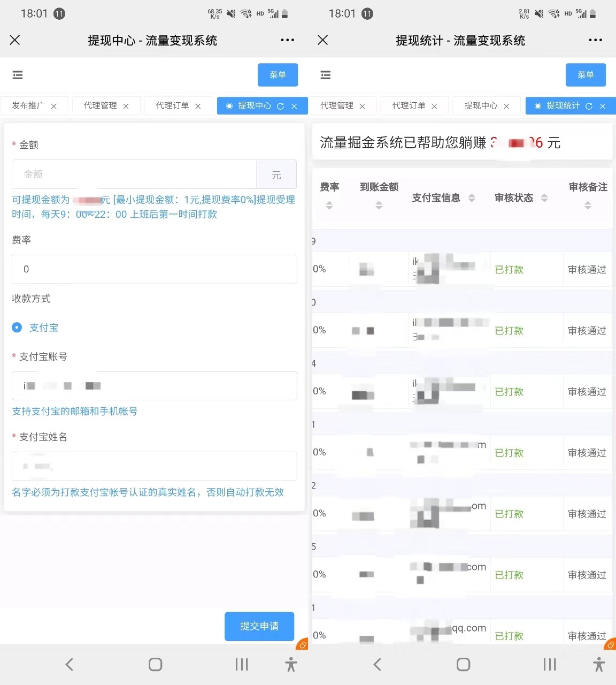
Task: Tap the recent apps button in left screen
Action: (x=242, y=665)
